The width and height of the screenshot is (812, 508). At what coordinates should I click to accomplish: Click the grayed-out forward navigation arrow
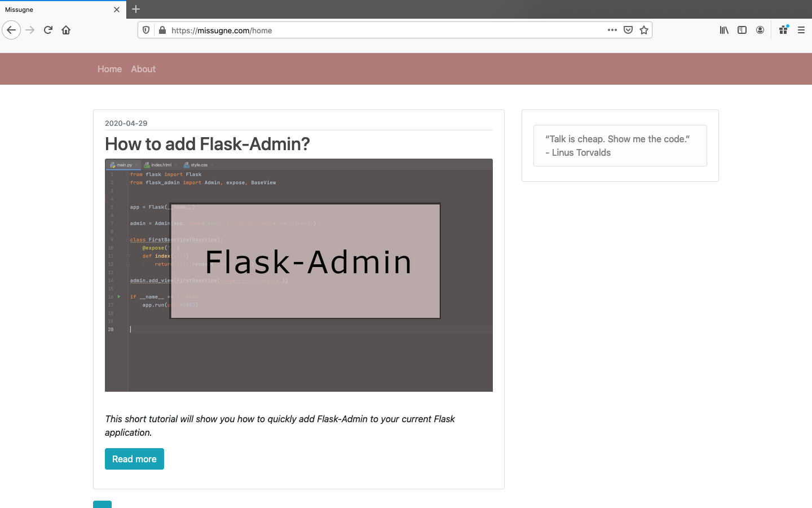click(x=29, y=30)
